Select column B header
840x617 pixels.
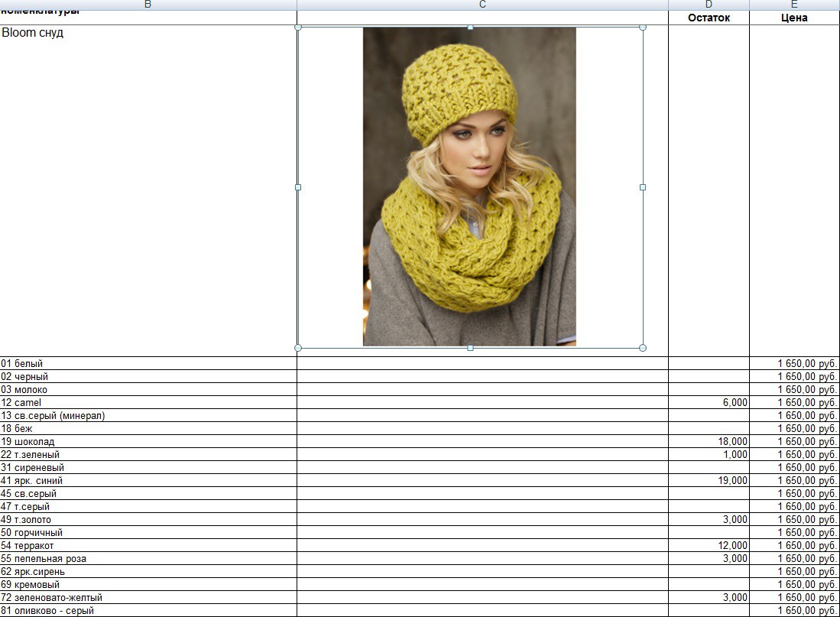click(x=148, y=5)
